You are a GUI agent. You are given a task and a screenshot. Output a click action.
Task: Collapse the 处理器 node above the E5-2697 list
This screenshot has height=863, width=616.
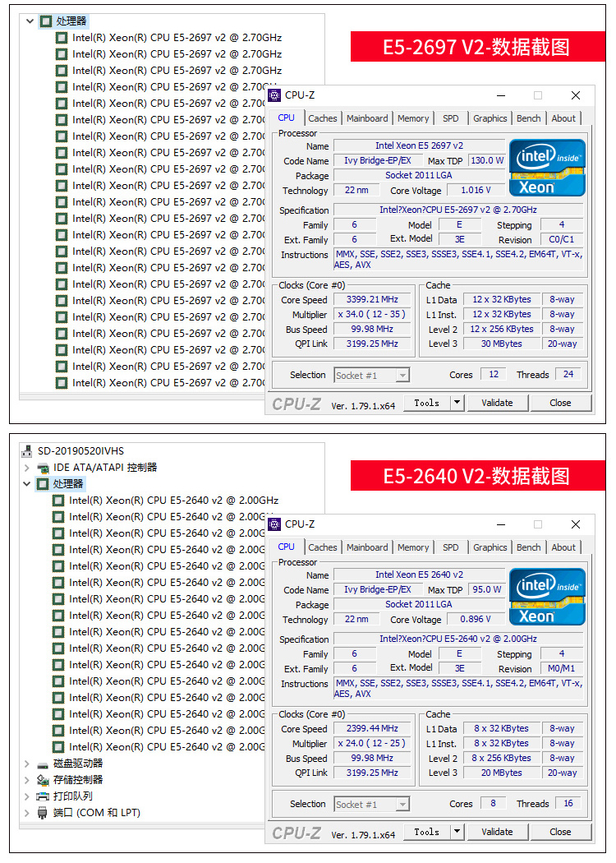[30, 21]
